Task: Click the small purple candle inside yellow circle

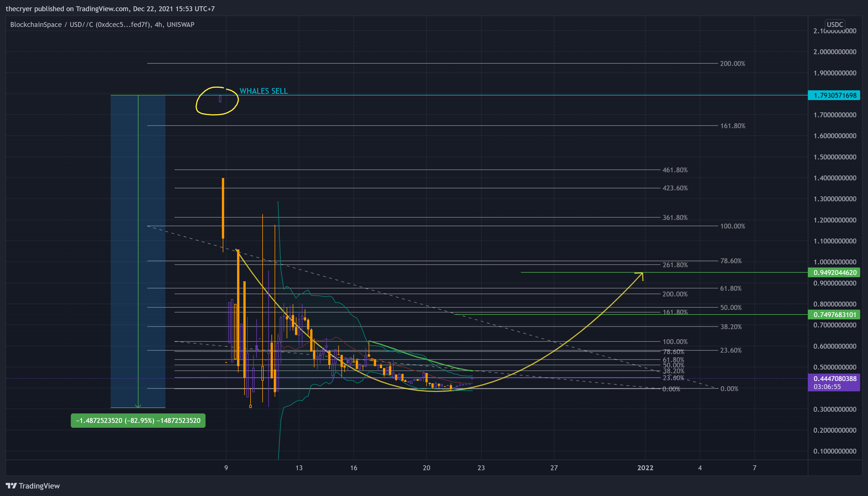Action: click(x=220, y=99)
